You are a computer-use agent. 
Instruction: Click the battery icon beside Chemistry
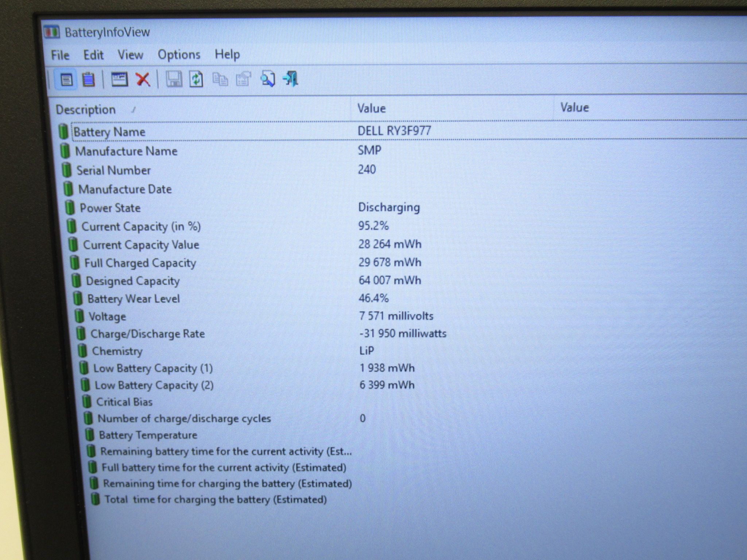click(x=82, y=351)
